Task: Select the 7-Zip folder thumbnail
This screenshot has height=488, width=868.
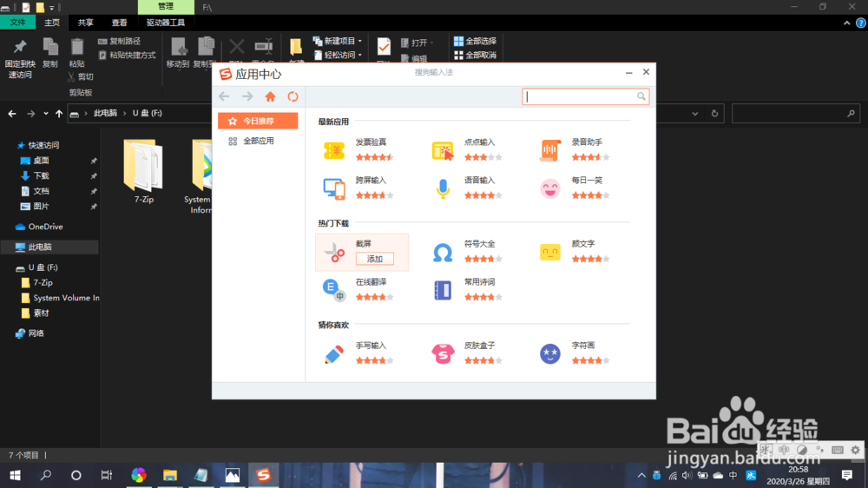Action: coord(143,164)
